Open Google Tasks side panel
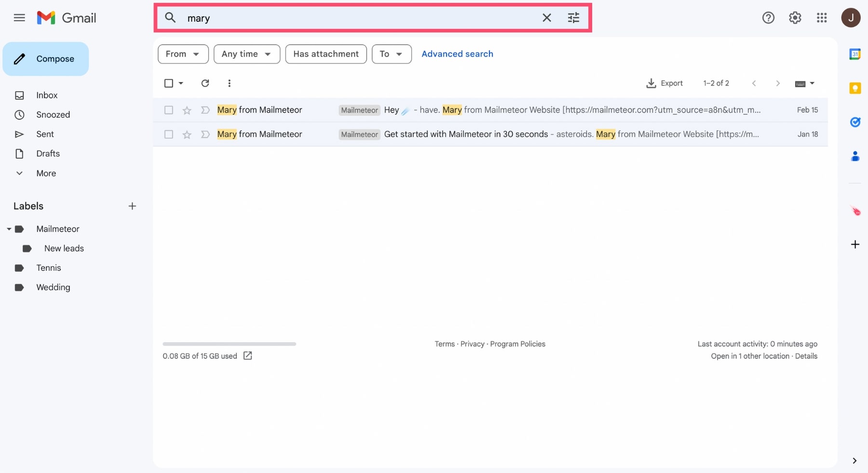Image resolution: width=868 pixels, height=473 pixels. click(855, 122)
